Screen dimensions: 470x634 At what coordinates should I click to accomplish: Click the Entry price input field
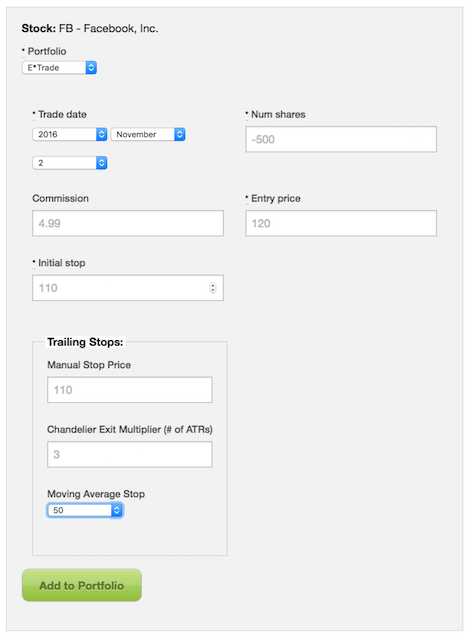[x=341, y=223]
